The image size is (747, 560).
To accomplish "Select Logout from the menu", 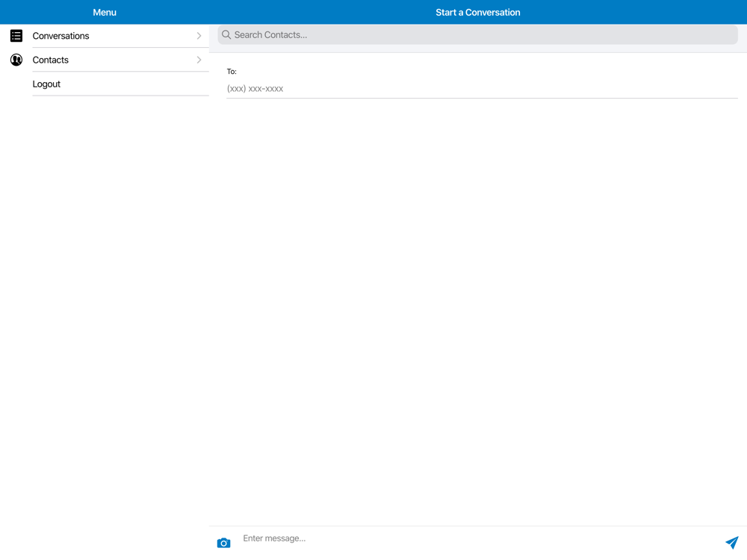I will pos(105,84).
